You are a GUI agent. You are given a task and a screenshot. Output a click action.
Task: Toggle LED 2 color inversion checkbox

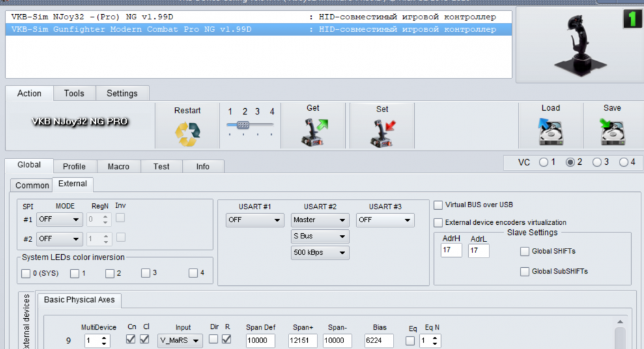(109, 274)
